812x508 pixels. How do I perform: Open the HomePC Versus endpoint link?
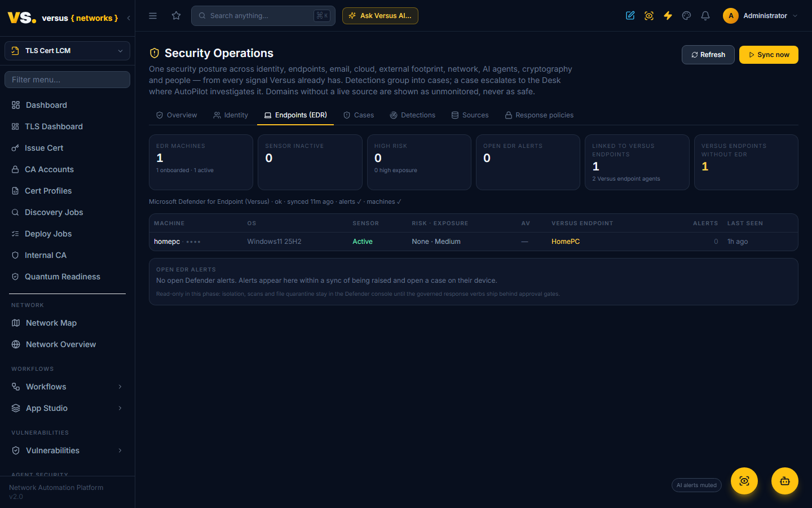[566, 242]
